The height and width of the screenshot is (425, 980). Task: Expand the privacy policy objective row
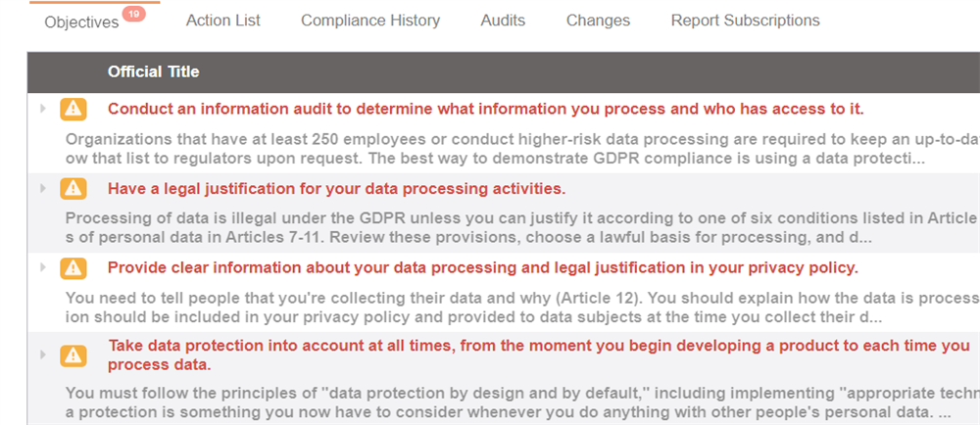42,267
